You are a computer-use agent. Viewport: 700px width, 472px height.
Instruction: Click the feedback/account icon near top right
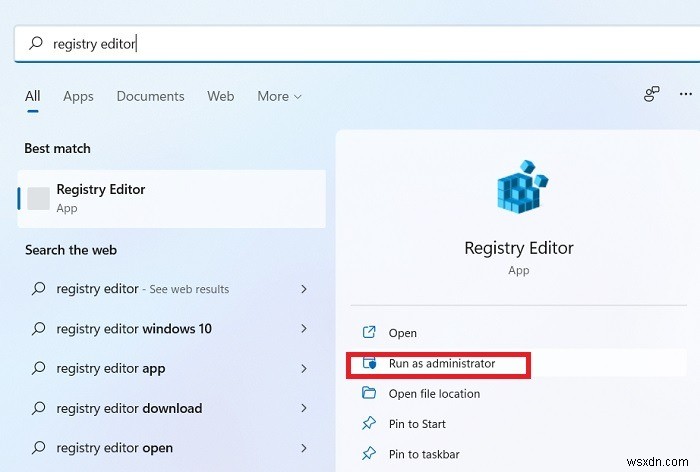click(x=652, y=94)
